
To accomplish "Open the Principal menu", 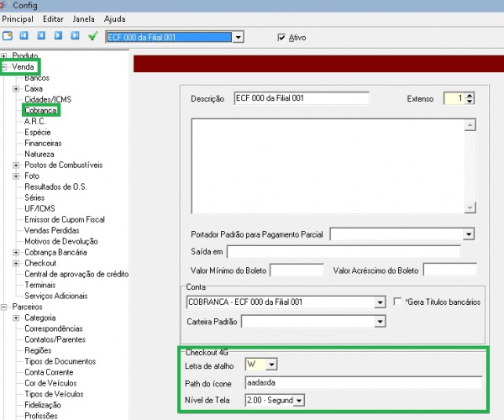I will [x=18, y=18].
